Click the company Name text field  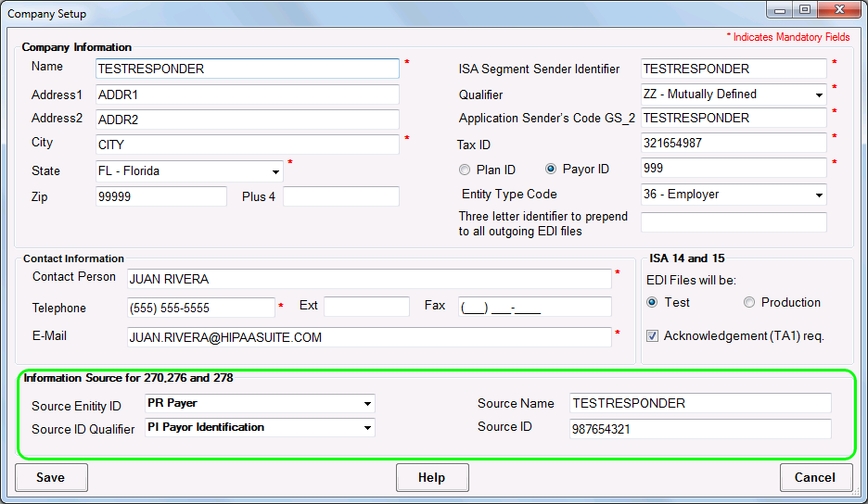point(247,69)
